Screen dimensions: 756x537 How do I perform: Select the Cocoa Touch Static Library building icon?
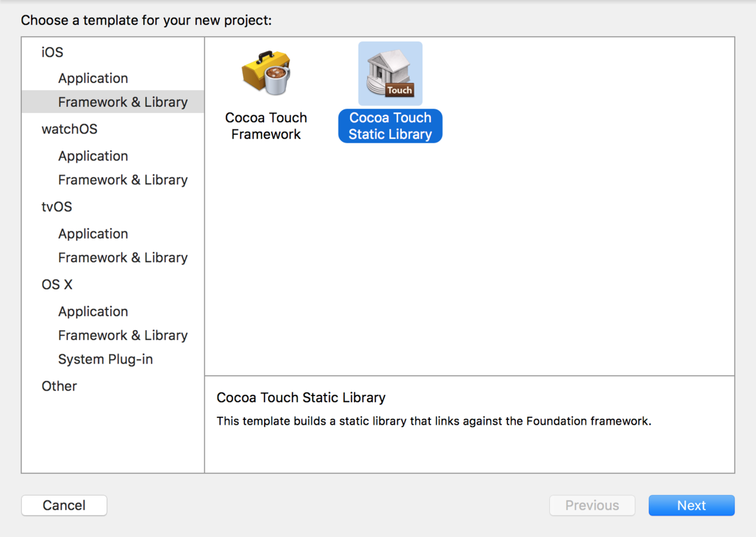390,73
